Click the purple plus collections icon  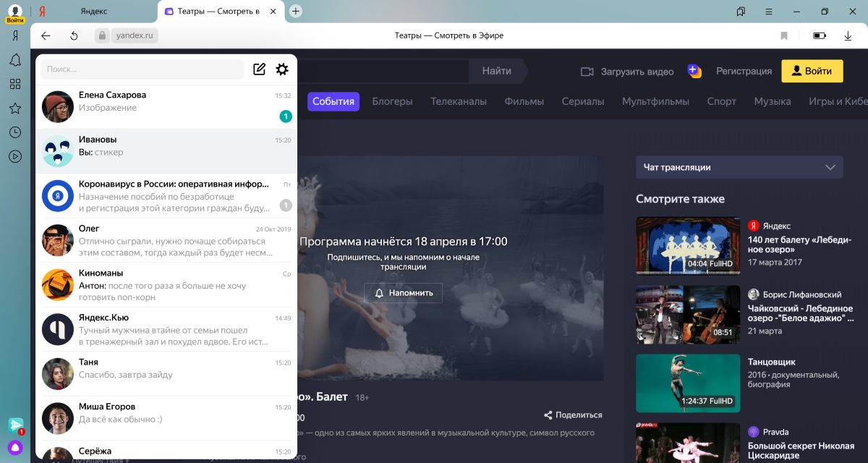(694, 71)
